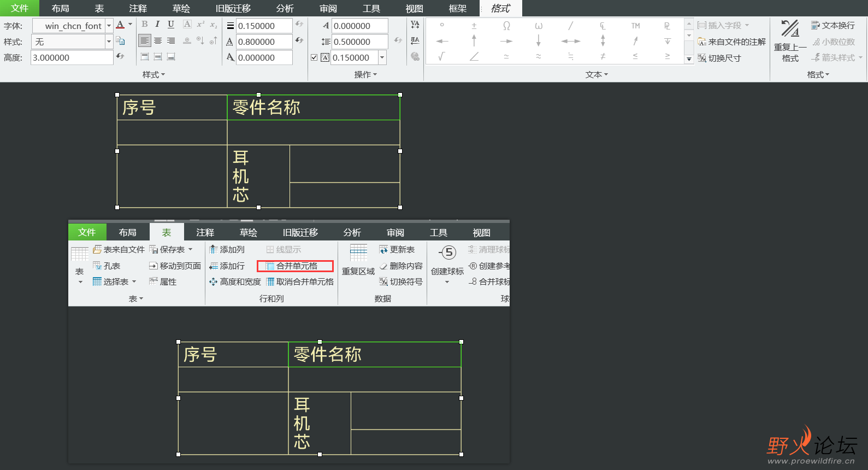Edit the text height 3.000000 field
This screenshot has width=868, height=470.
pyautogui.click(x=72, y=57)
